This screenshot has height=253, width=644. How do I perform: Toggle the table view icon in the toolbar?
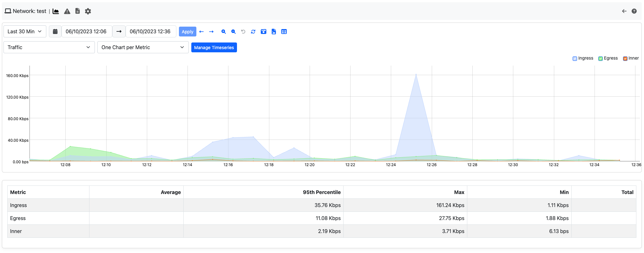pos(284,32)
